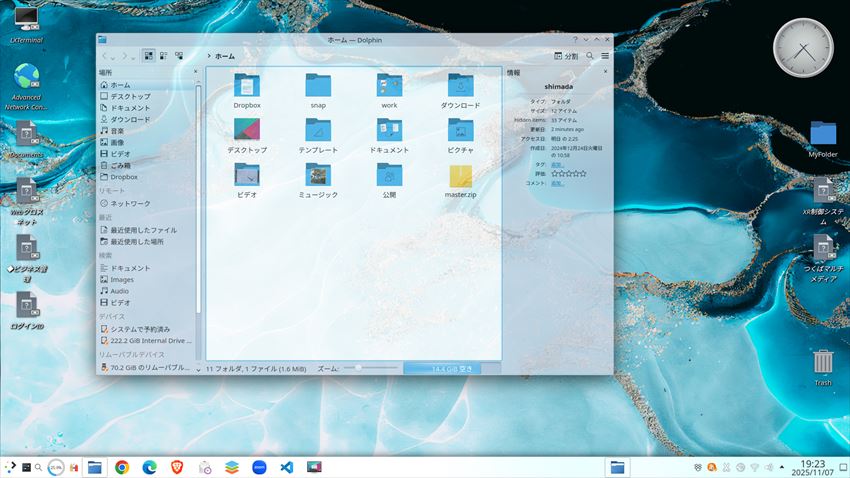The width and height of the screenshot is (850, 478).
Task: Select 音楽 in the Places panel
Action: click(146, 131)
